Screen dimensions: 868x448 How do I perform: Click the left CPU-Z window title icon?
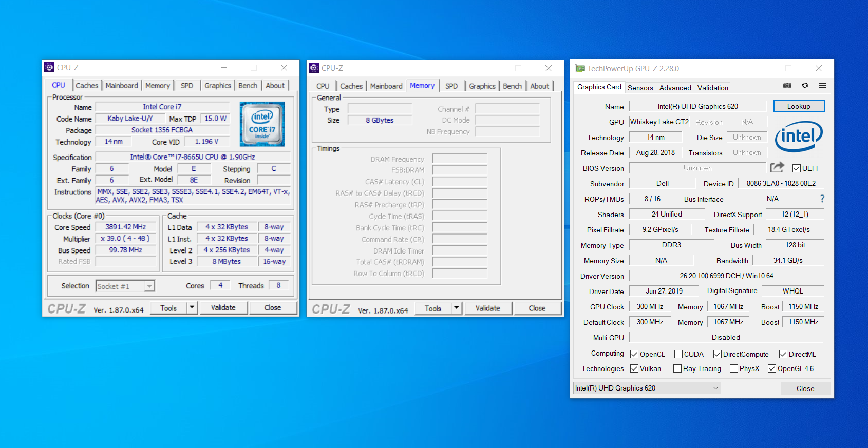pyautogui.click(x=49, y=67)
